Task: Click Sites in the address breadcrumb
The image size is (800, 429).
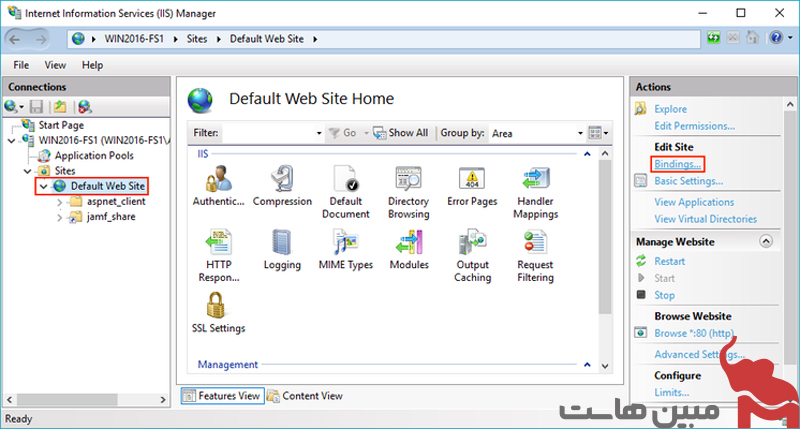Action: tap(197, 39)
